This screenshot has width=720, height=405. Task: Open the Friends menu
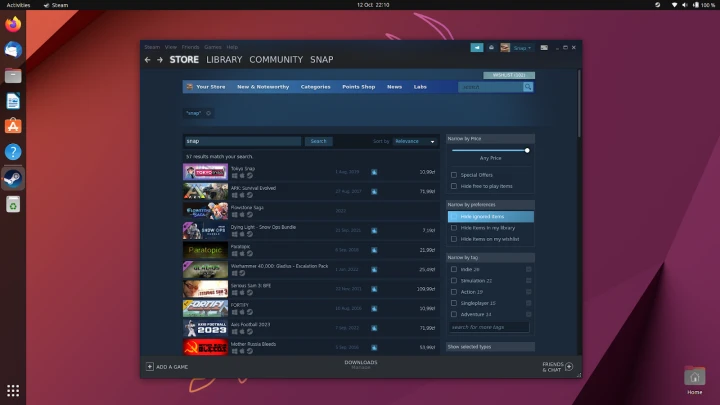click(x=190, y=47)
